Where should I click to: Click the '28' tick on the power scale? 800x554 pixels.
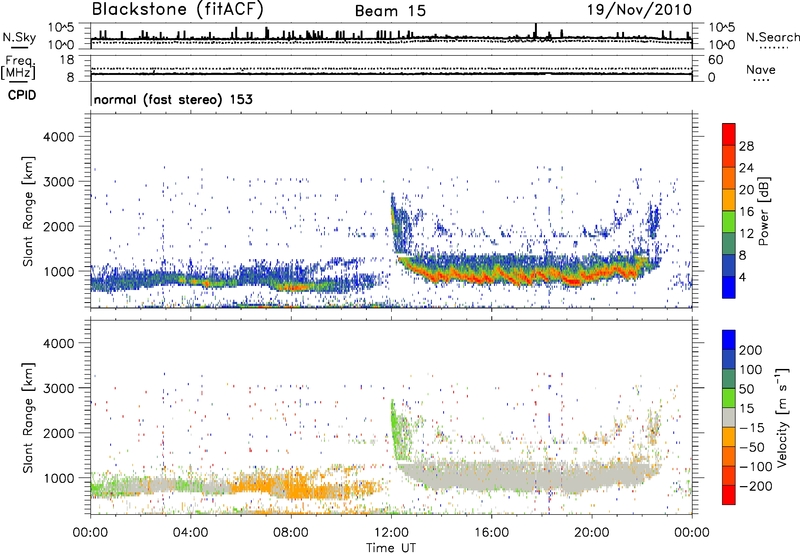(746, 146)
